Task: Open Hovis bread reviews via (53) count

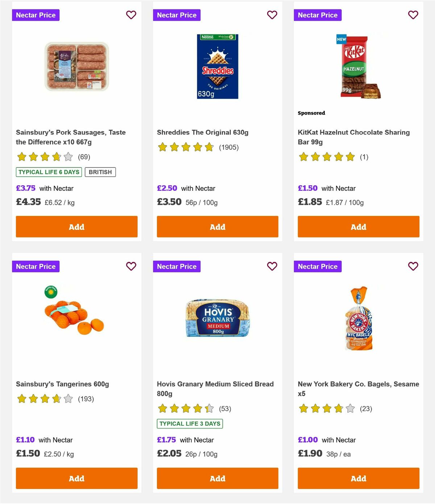Action: pyautogui.click(x=225, y=408)
